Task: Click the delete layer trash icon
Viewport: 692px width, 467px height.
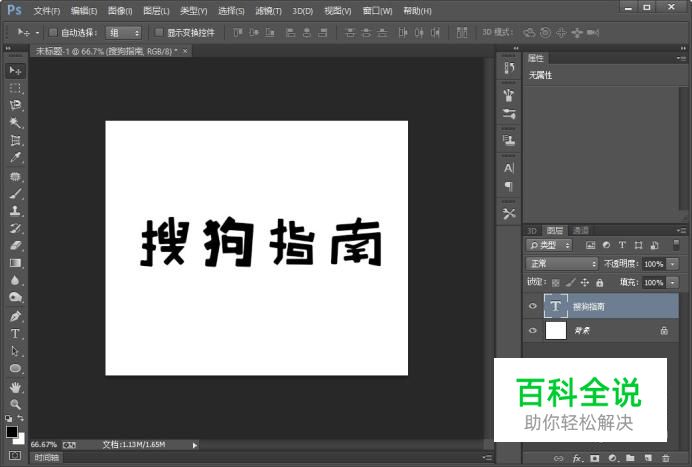Action: 666,458
